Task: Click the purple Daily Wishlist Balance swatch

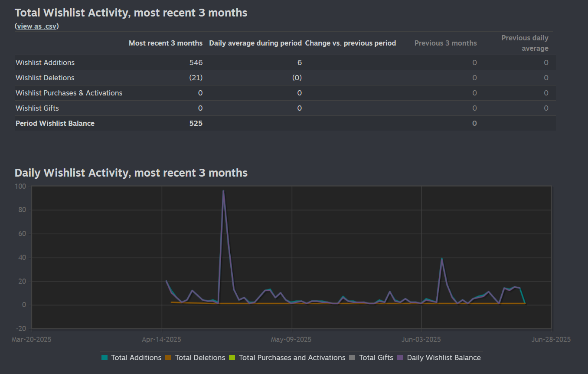Action: click(400, 358)
